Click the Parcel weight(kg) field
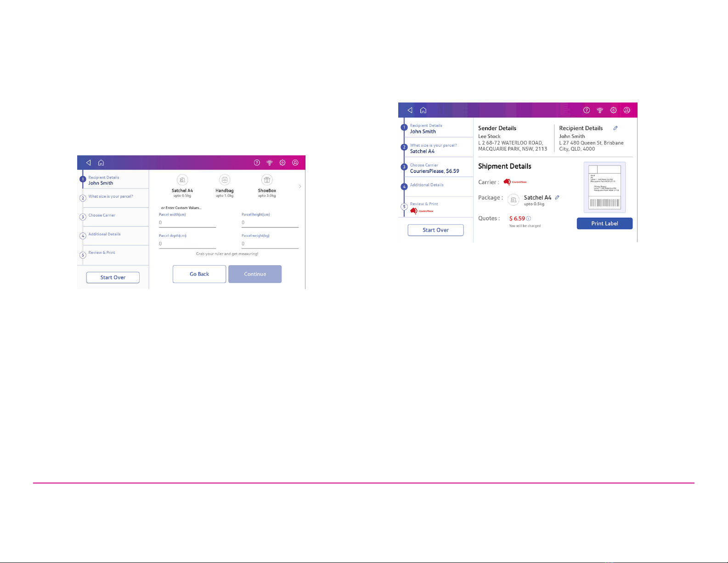 coord(270,244)
